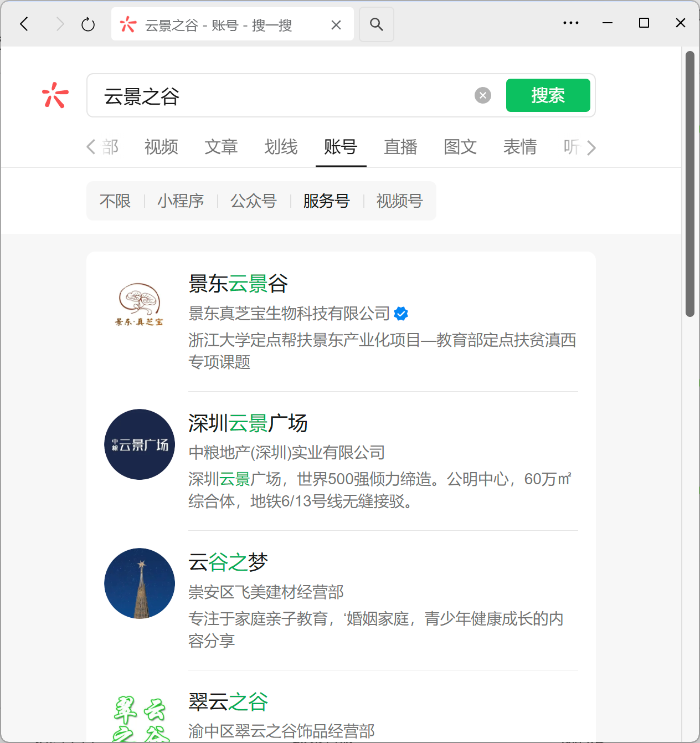Switch to the 直播 tab
The image size is (700, 743).
[x=400, y=147]
